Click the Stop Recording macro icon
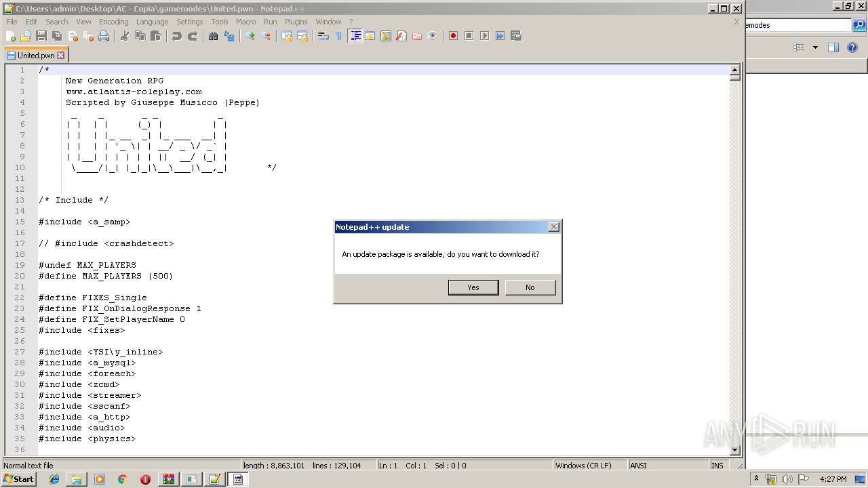Screen dimensions: 868x488 coord(469,36)
